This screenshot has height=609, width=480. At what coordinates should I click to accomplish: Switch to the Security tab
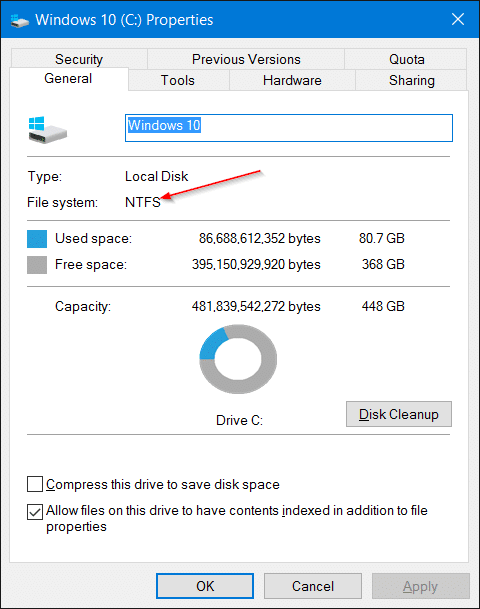79,59
